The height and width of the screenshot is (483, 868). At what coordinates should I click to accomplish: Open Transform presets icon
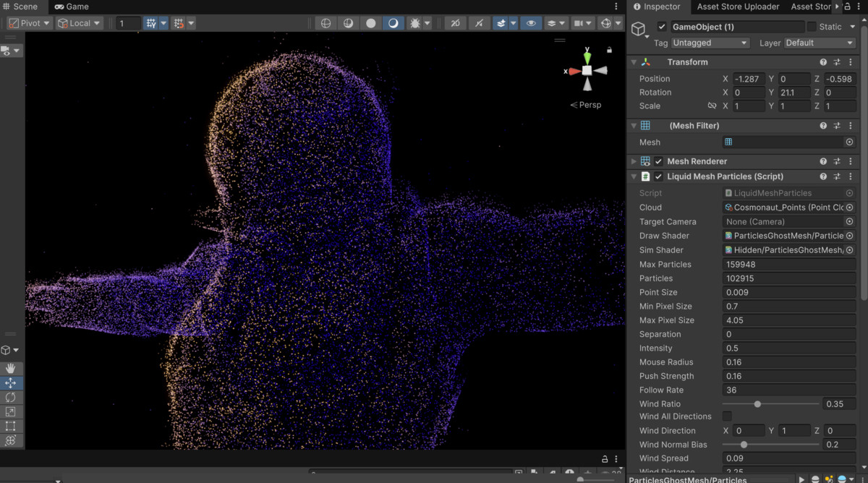pos(837,62)
